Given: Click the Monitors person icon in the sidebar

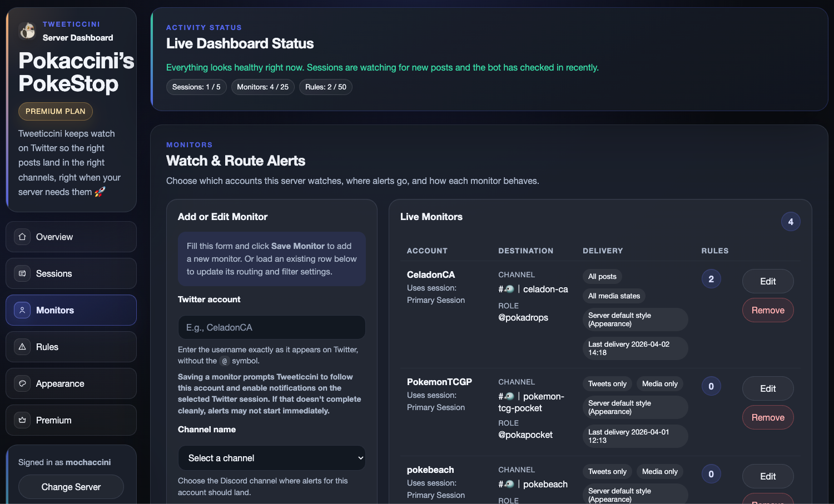Looking at the screenshot, I should click(x=22, y=310).
